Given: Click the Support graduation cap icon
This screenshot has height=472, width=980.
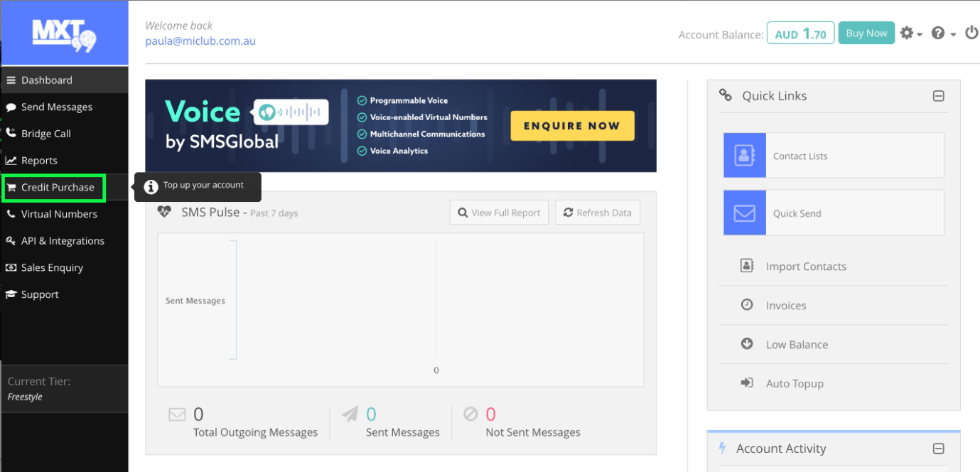Looking at the screenshot, I should 11,294.
